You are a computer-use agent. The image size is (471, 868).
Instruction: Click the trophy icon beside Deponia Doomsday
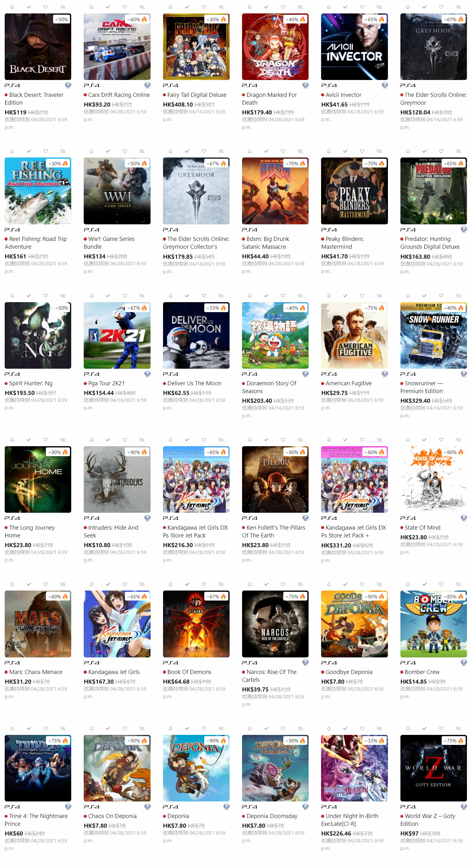(305, 807)
